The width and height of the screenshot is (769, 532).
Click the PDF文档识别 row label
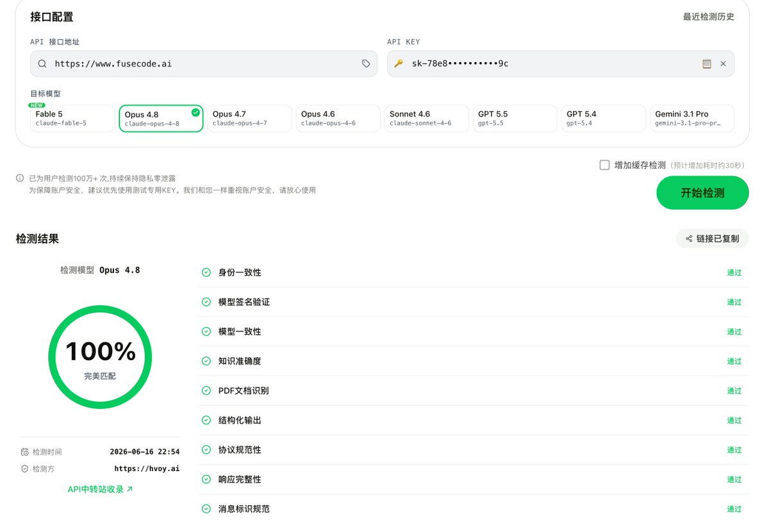[x=244, y=390]
